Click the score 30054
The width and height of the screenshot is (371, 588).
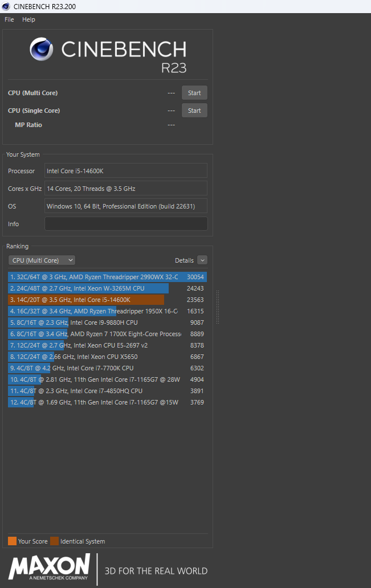pyautogui.click(x=195, y=277)
